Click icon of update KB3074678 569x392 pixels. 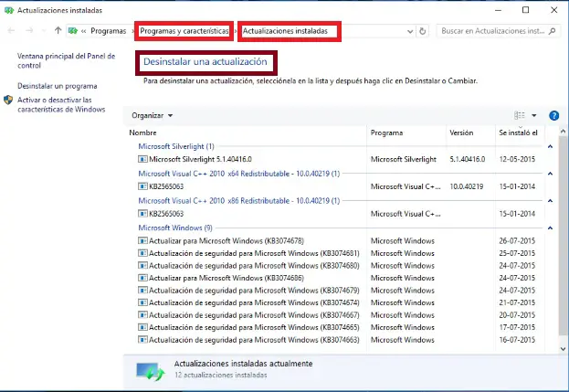point(142,240)
